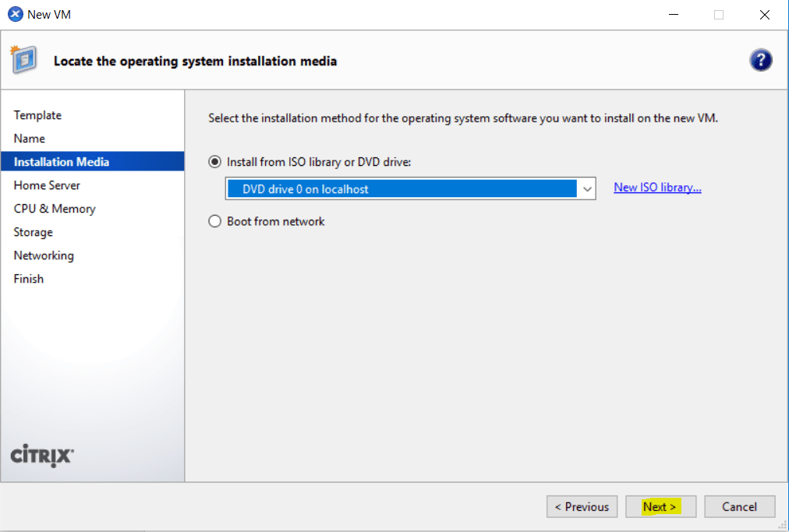
Task: Select a different radio option than the current one
Action: coord(214,220)
